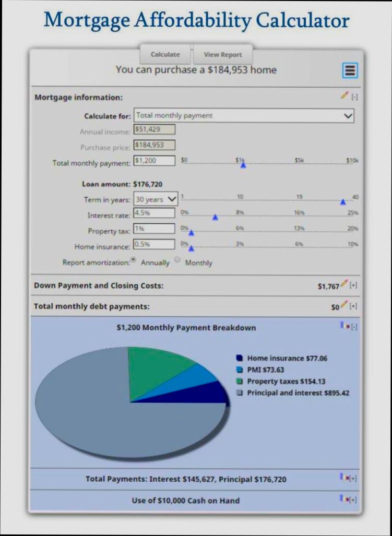This screenshot has height=536, width=392.
Task: Click the Home insurance slider handle
Action: point(192,248)
